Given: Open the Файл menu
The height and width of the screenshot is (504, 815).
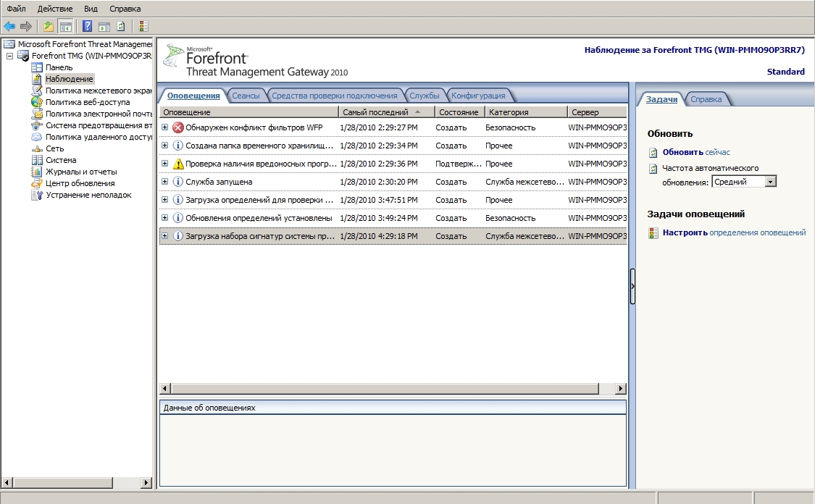Looking at the screenshot, I should tap(16, 8).
